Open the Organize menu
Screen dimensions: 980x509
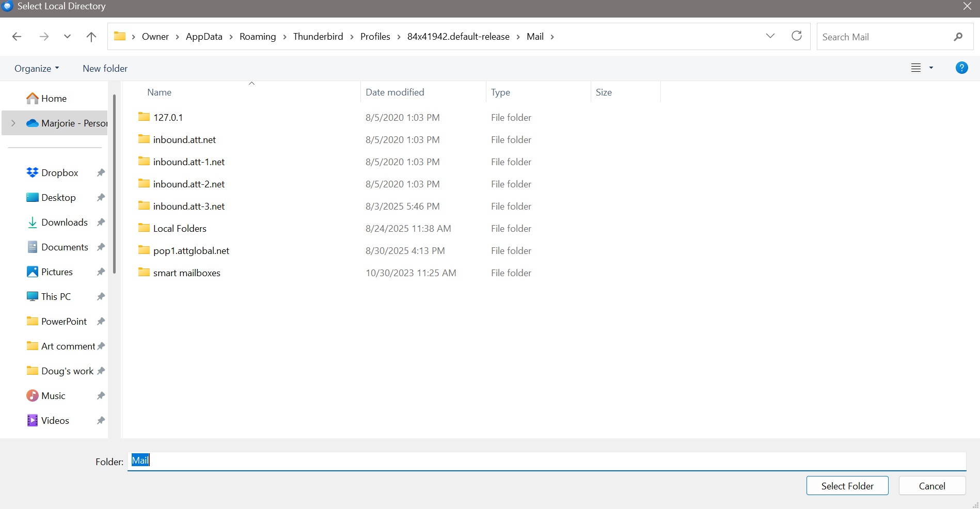click(37, 69)
